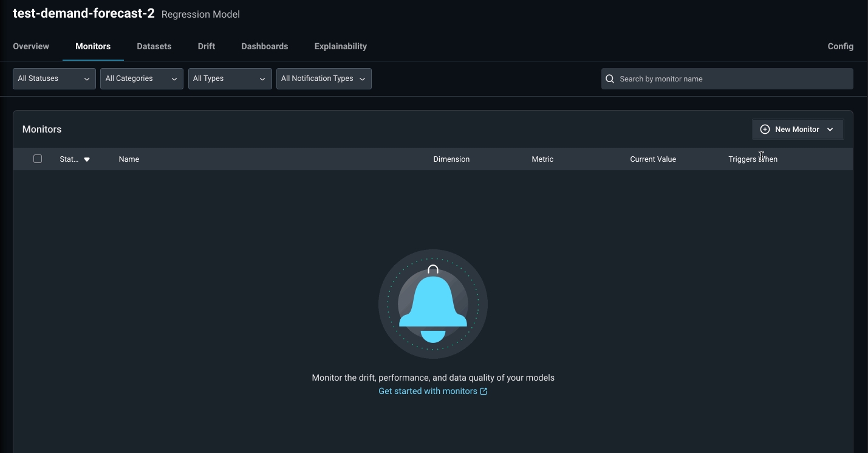868x453 pixels.
Task: Open the All Types dropdown
Action: tap(230, 79)
